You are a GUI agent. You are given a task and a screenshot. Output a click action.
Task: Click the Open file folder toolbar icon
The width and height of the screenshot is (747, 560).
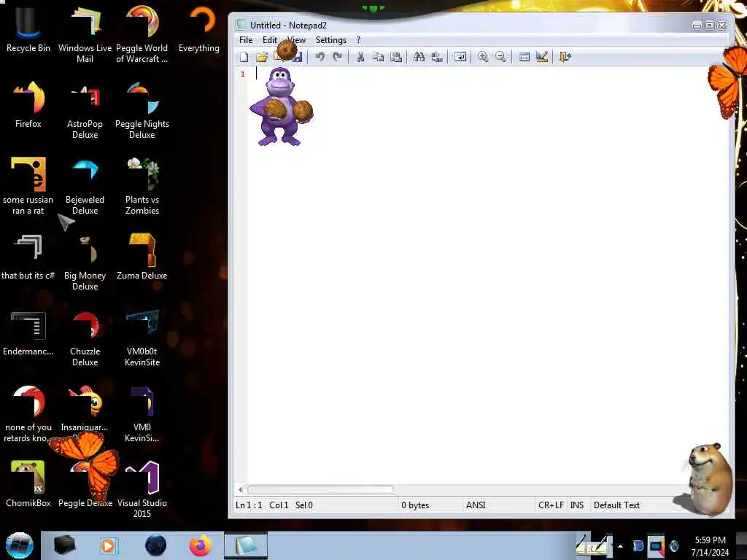262,57
